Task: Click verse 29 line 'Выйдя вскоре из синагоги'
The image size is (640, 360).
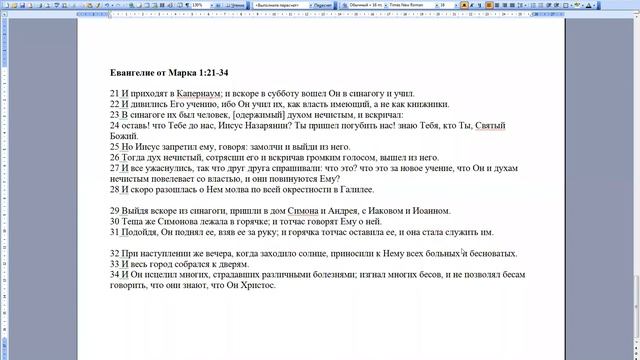Action: (280, 211)
